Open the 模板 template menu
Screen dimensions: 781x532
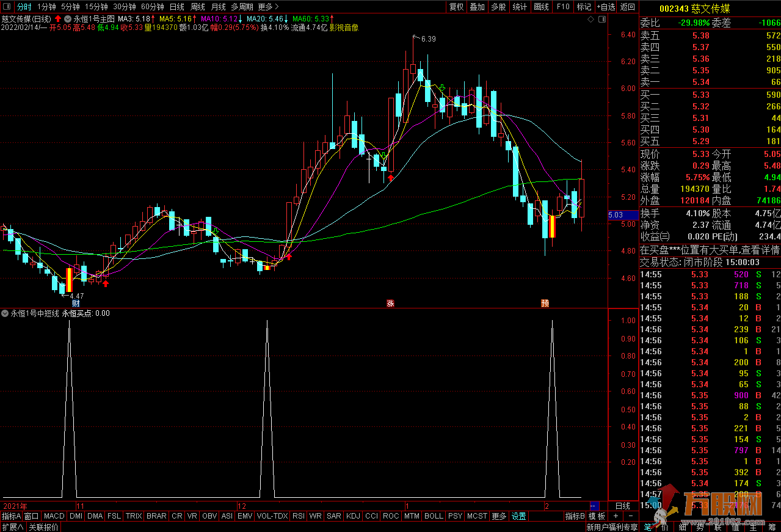[597, 516]
